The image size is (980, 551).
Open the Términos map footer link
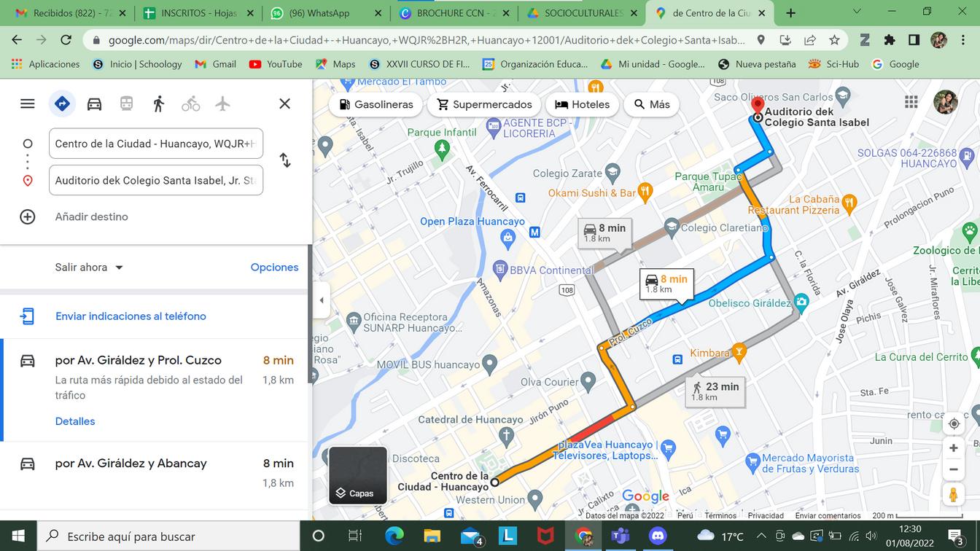[720, 515]
